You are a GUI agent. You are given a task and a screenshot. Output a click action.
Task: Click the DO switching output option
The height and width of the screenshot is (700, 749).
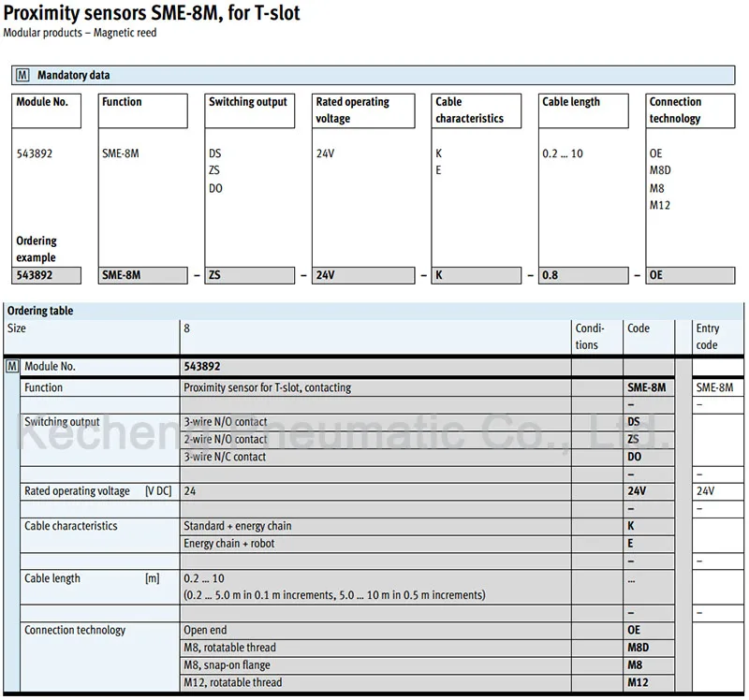pyautogui.click(x=215, y=188)
